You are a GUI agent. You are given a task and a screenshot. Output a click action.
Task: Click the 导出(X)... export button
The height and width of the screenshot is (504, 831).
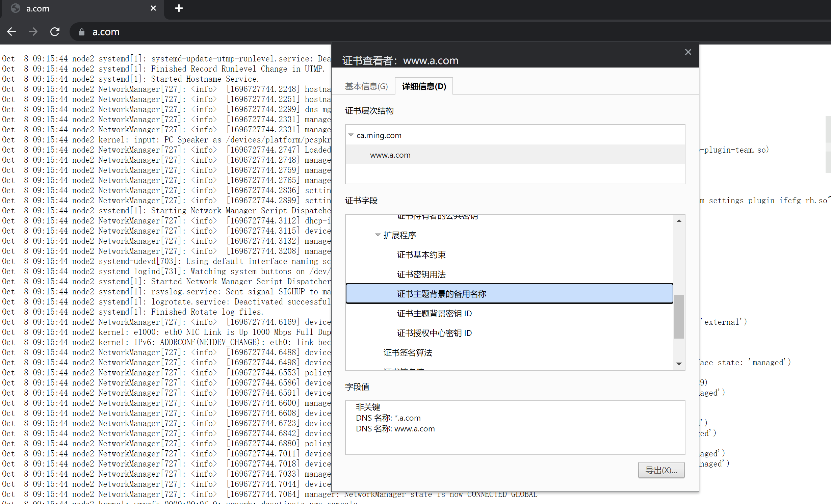[x=661, y=470]
